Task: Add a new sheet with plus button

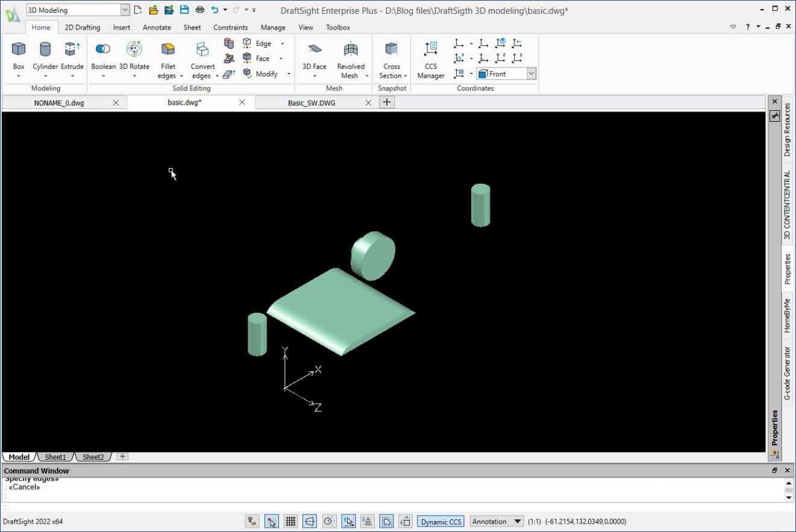Action: (x=122, y=457)
